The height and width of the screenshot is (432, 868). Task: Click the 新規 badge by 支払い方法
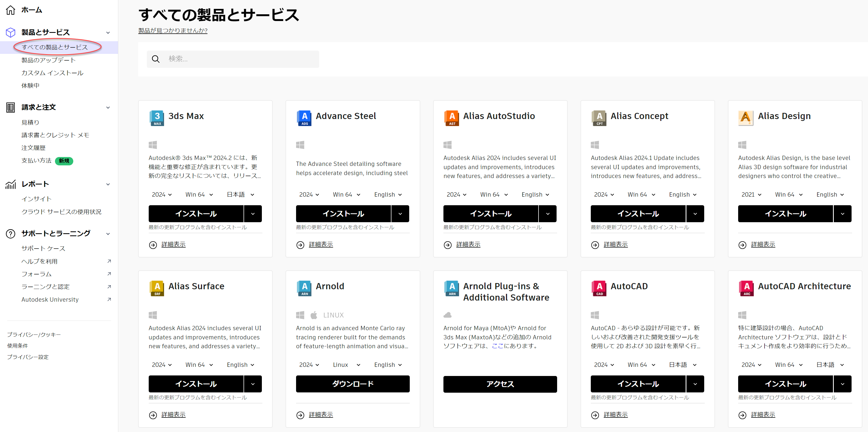coord(64,161)
